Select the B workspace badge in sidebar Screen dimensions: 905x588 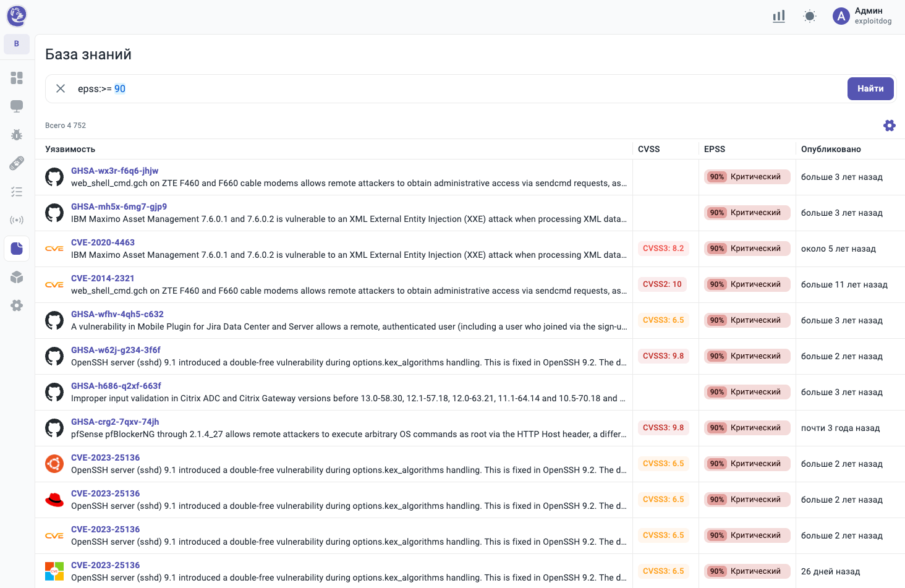point(17,44)
